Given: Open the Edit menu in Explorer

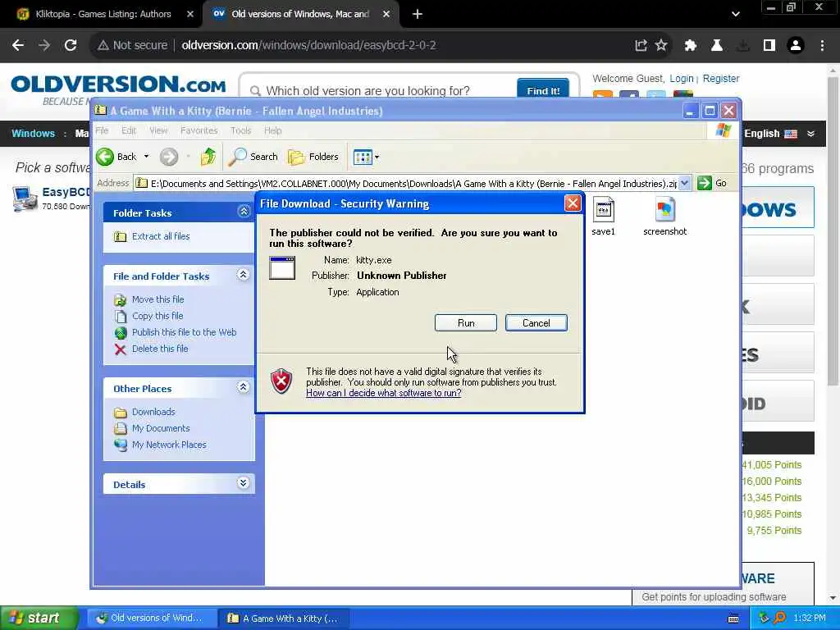Looking at the screenshot, I should tap(129, 130).
